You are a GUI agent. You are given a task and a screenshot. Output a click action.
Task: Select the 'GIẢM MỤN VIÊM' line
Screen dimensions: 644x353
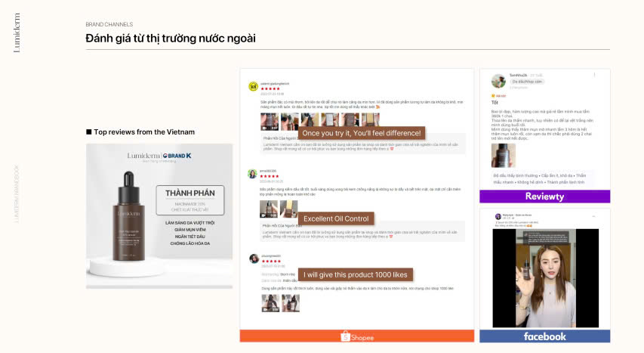click(190, 230)
